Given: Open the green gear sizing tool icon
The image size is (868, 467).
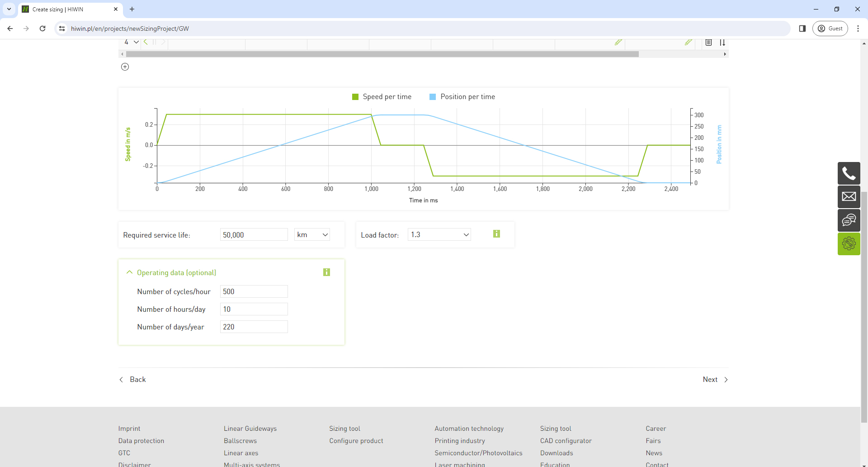Looking at the screenshot, I should tap(849, 244).
